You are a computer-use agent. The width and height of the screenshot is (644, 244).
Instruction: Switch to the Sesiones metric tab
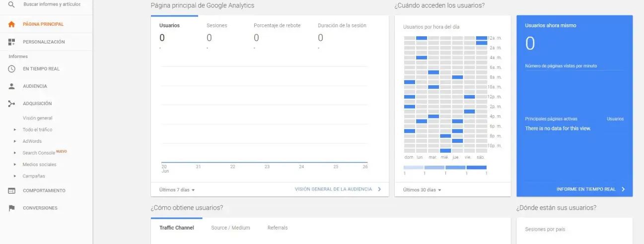coord(216,26)
